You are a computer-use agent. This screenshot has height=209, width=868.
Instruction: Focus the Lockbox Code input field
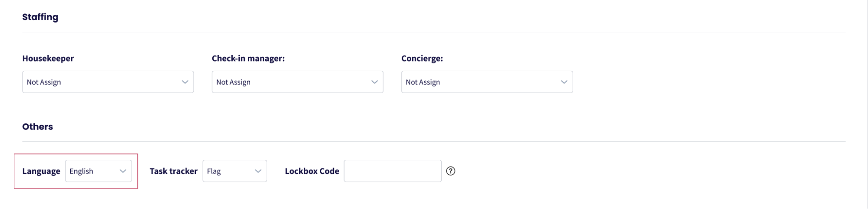pyautogui.click(x=393, y=171)
